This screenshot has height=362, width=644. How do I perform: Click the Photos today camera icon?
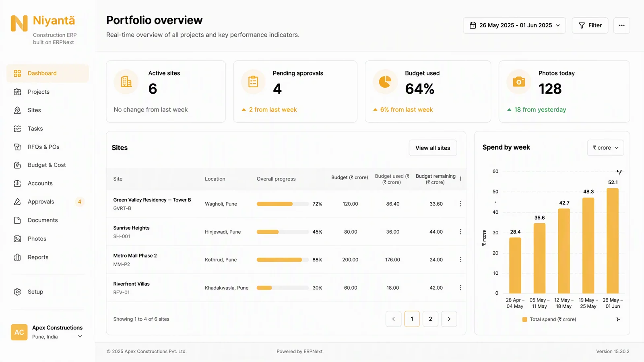point(519,82)
